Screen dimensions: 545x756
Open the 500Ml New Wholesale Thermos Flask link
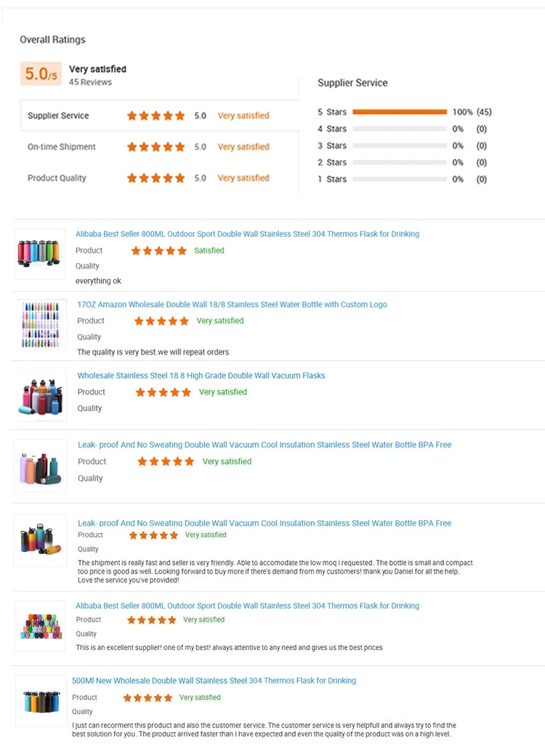pos(214,680)
